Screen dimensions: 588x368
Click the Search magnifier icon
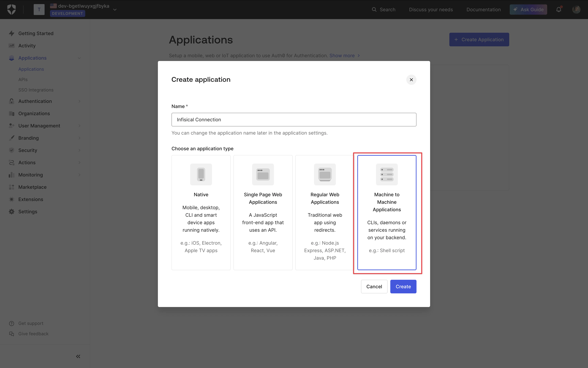(374, 10)
